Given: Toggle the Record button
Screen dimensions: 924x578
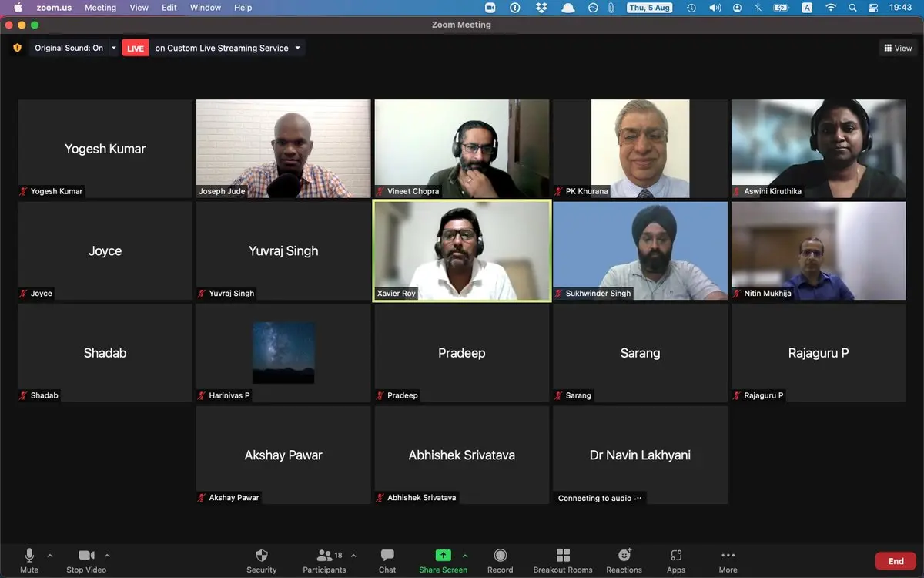Looking at the screenshot, I should [500, 556].
